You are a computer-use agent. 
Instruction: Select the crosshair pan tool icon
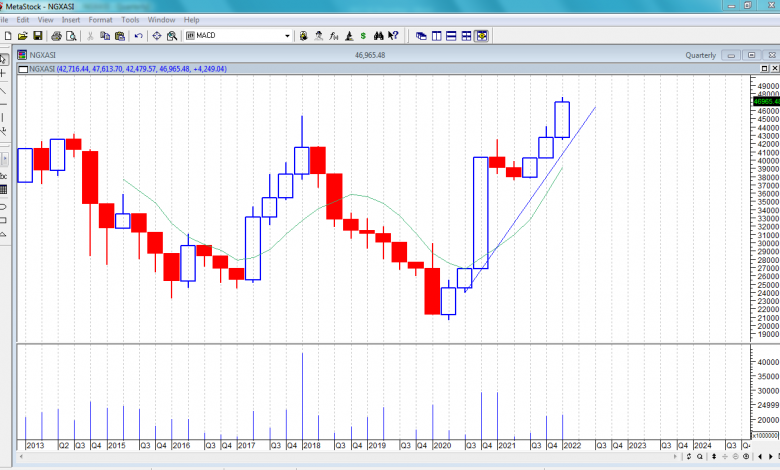(x=157, y=36)
